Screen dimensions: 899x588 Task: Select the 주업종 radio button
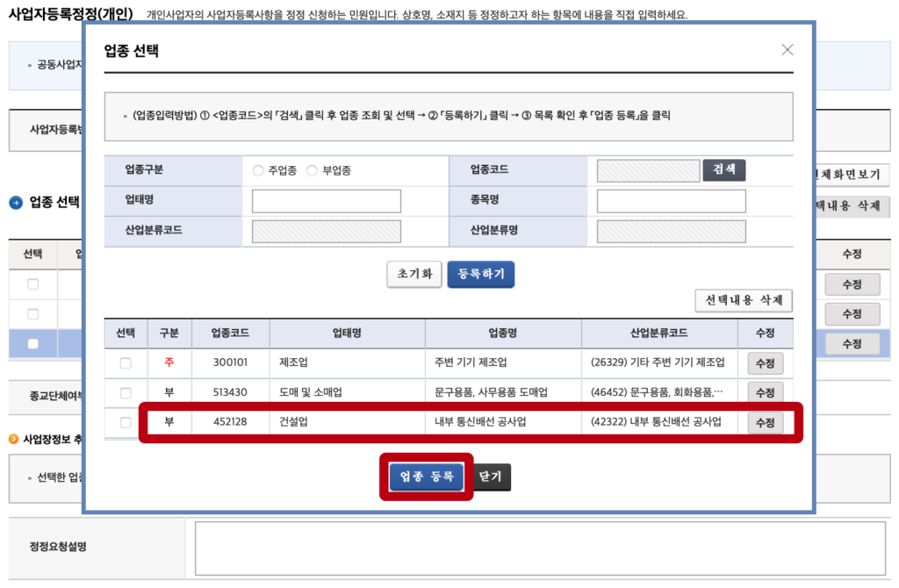[x=258, y=171]
